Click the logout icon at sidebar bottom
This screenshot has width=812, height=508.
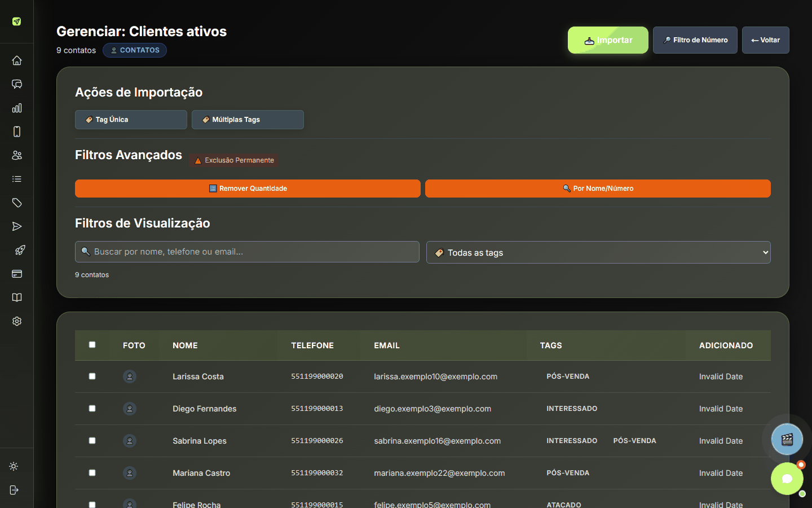coord(14,490)
